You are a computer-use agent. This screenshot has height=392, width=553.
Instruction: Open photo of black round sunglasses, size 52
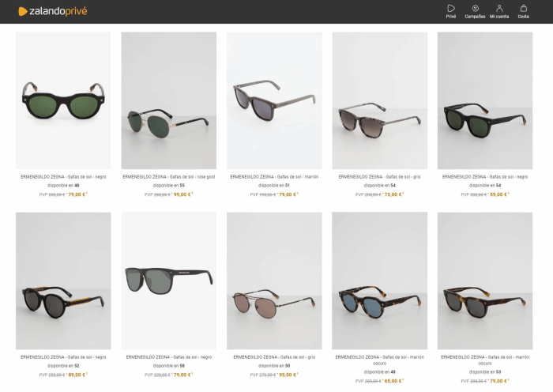click(x=63, y=281)
